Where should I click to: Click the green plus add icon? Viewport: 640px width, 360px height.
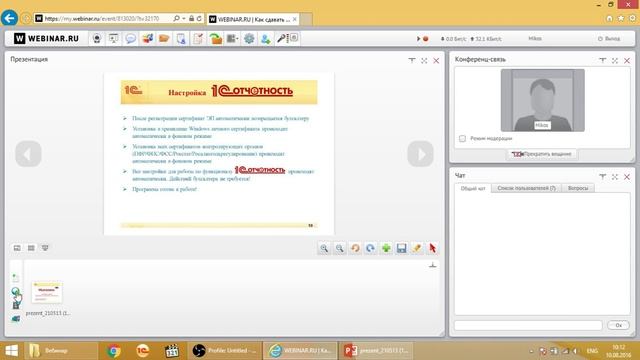[x=386, y=248]
